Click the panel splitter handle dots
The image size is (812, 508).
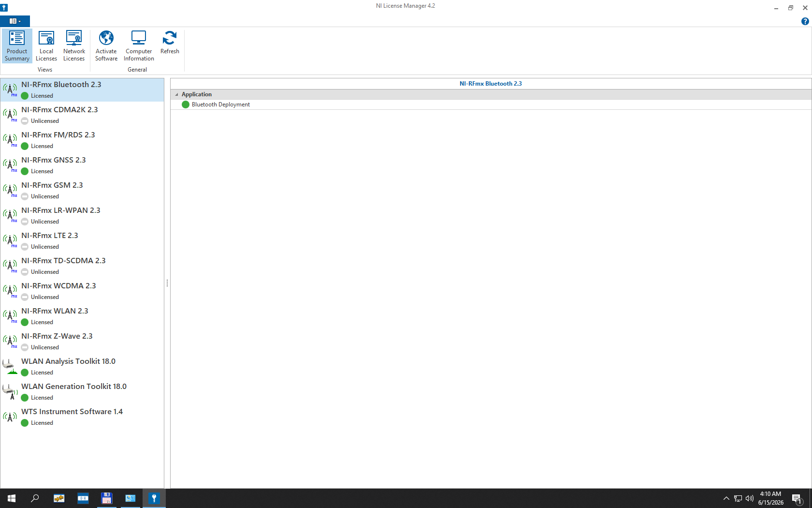[x=167, y=283]
